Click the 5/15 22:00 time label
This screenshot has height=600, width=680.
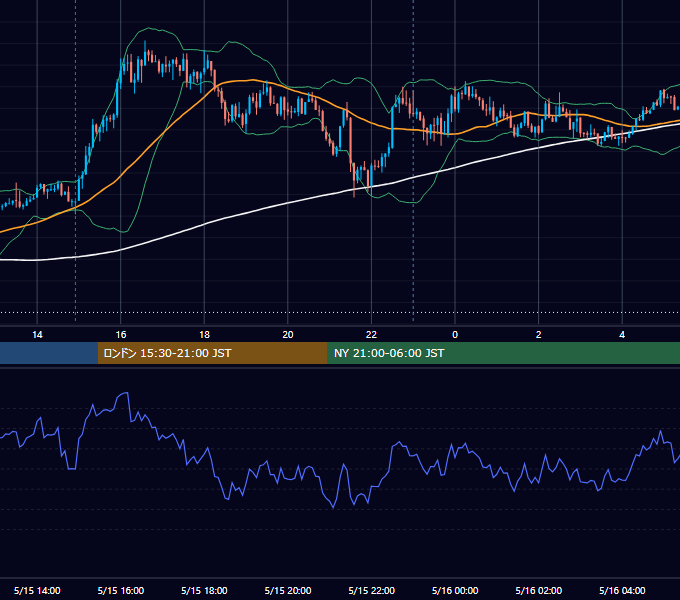pos(372,590)
